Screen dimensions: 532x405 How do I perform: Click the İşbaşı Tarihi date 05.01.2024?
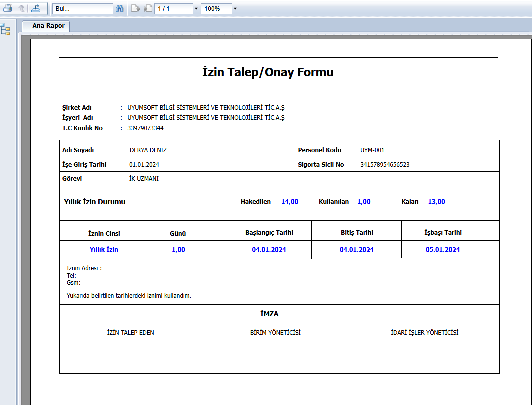tap(443, 250)
